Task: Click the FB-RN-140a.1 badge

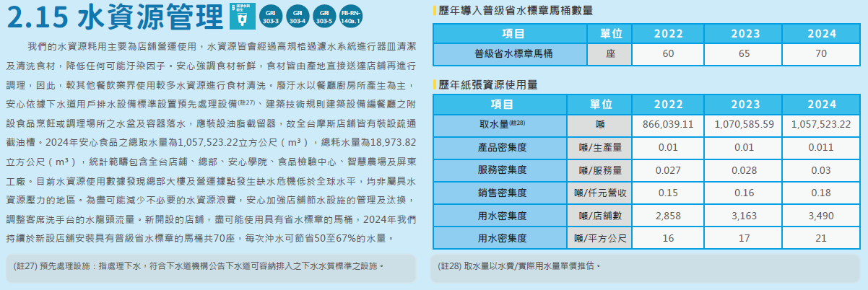Action: 352,16
